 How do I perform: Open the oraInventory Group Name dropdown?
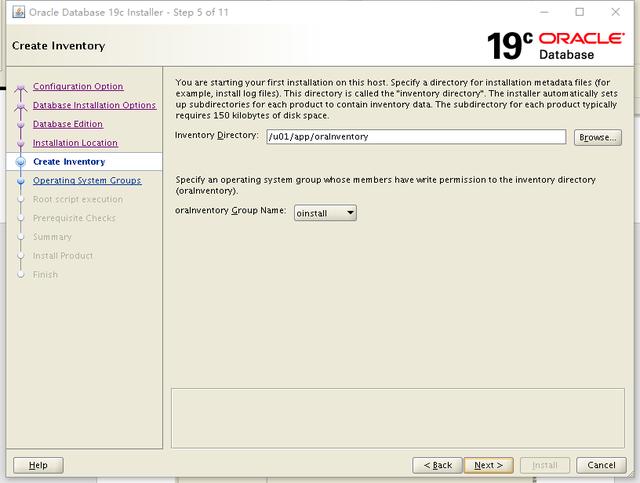325,213
